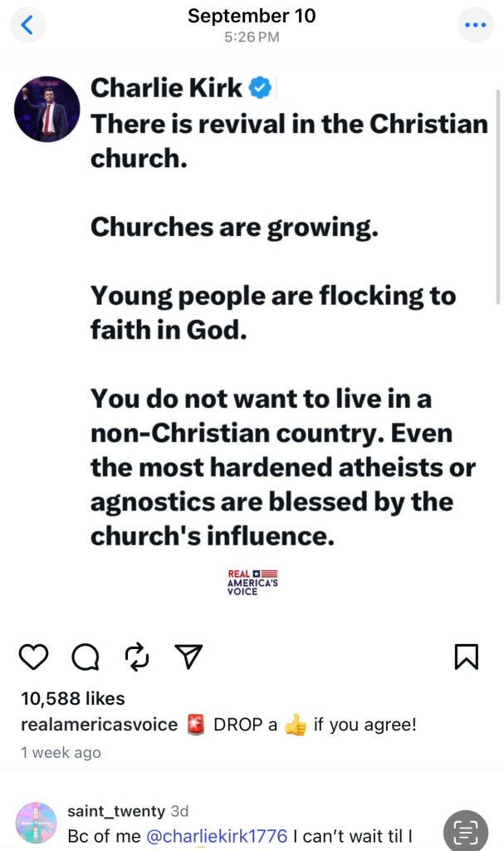Tap the blue verified badge
The width and height of the screenshot is (504, 851).
click(260, 88)
